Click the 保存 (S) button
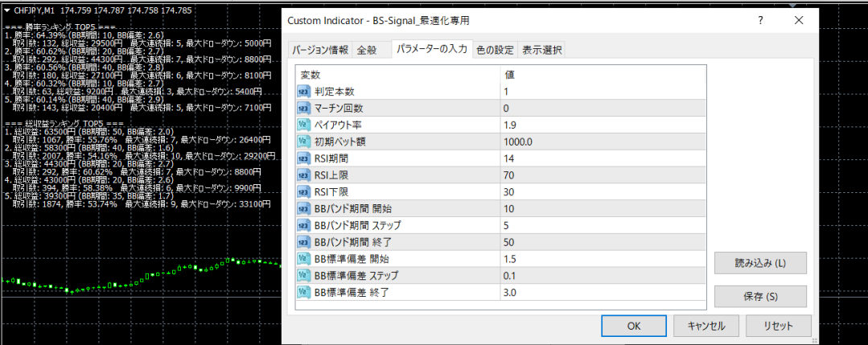 tap(760, 296)
